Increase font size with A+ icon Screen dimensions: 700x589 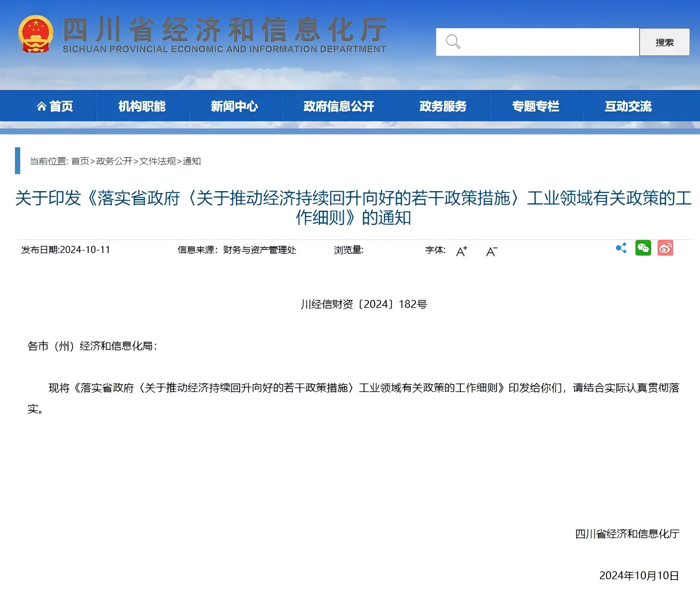tap(461, 251)
